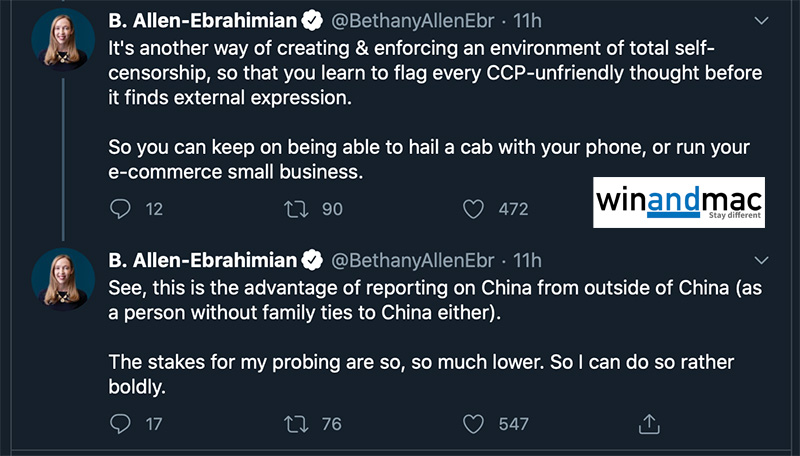This screenshot has width=800, height=456.
Task: Reply to the tweet with 17 replies
Action: tap(120, 424)
